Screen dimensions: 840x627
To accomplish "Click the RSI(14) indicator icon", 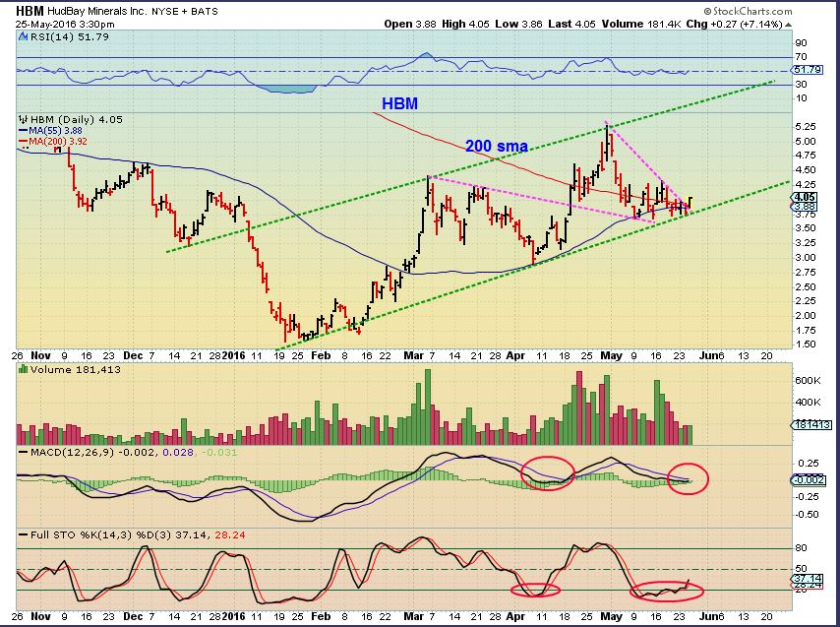I will pyautogui.click(x=23, y=37).
